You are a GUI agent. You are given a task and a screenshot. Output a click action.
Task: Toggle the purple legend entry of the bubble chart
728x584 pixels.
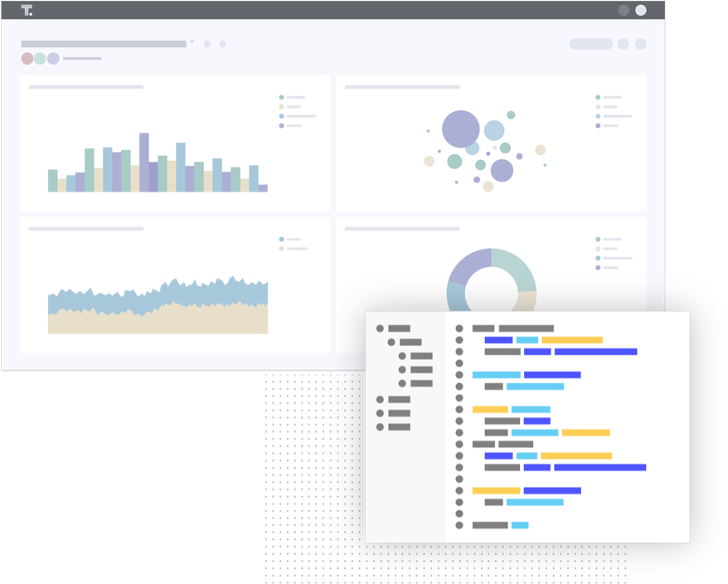point(607,126)
